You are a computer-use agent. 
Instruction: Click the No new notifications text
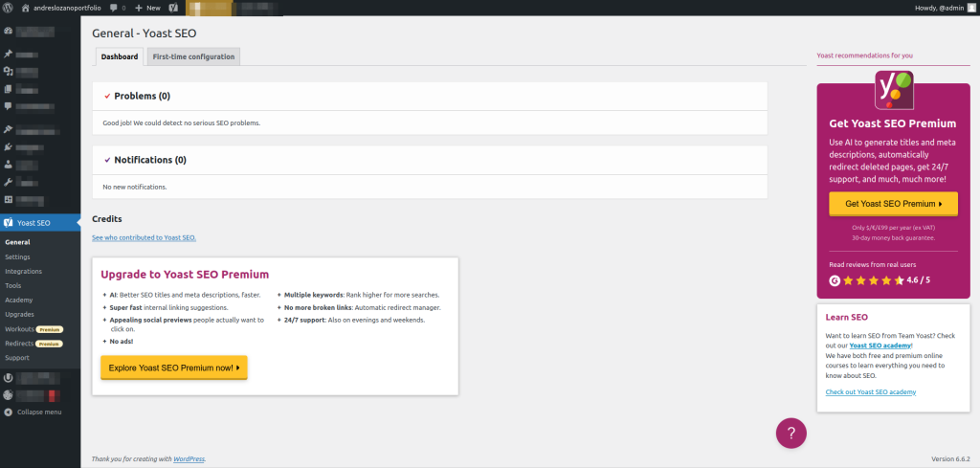pyautogui.click(x=134, y=187)
